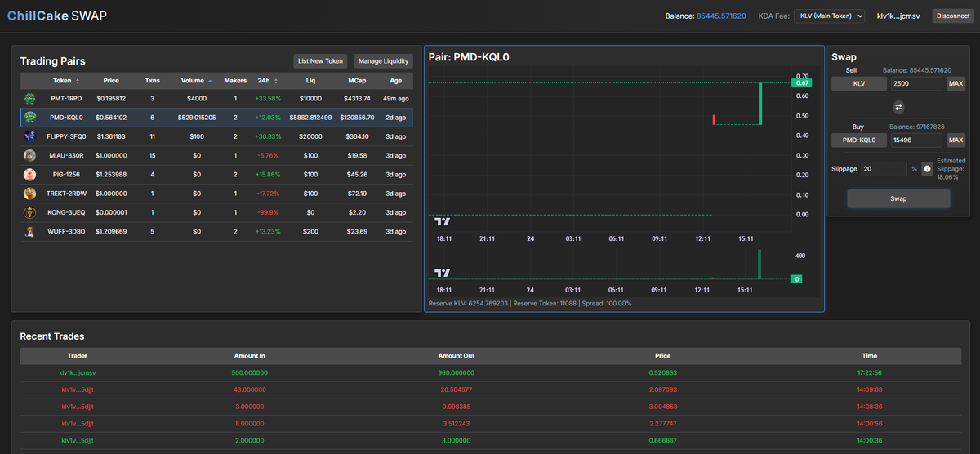Click the KONG-3UEQ token icon
The height and width of the screenshot is (454, 980).
pyautogui.click(x=29, y=212)
